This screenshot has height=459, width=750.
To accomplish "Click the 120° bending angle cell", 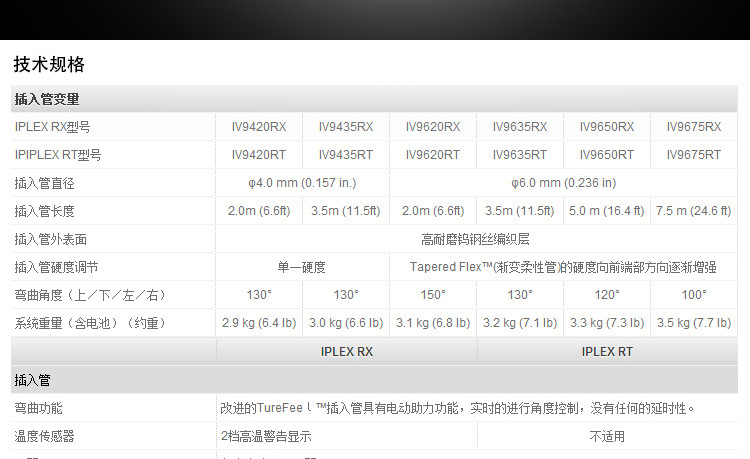I will 607,295.
